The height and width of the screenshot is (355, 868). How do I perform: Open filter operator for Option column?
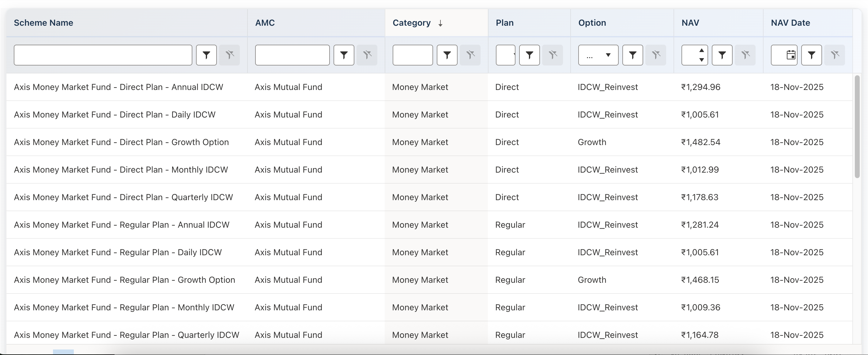pyautogui.click(x=632, y=55)
